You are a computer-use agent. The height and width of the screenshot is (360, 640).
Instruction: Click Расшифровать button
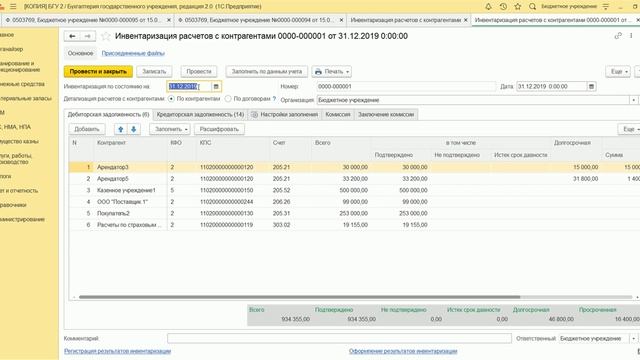pos(219,129)
